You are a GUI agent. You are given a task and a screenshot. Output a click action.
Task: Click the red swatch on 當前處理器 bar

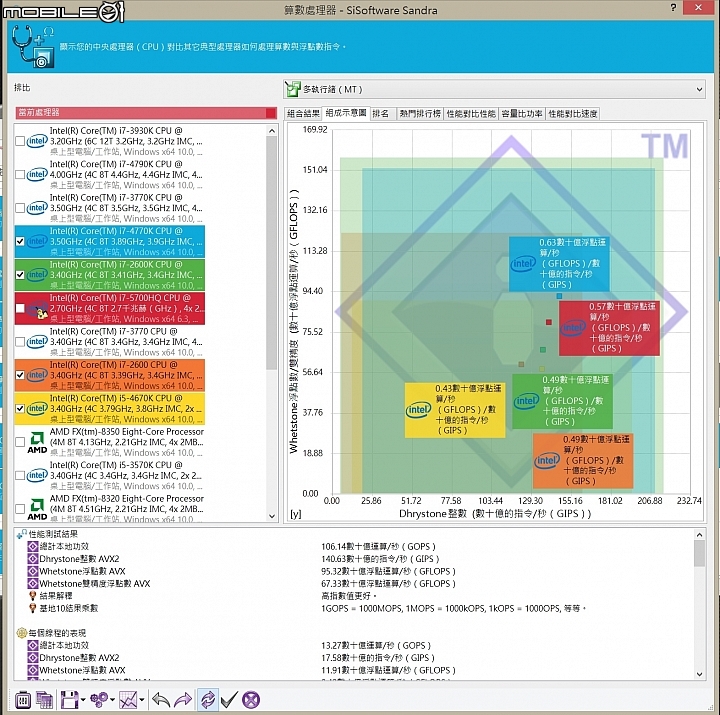[271, 113]
